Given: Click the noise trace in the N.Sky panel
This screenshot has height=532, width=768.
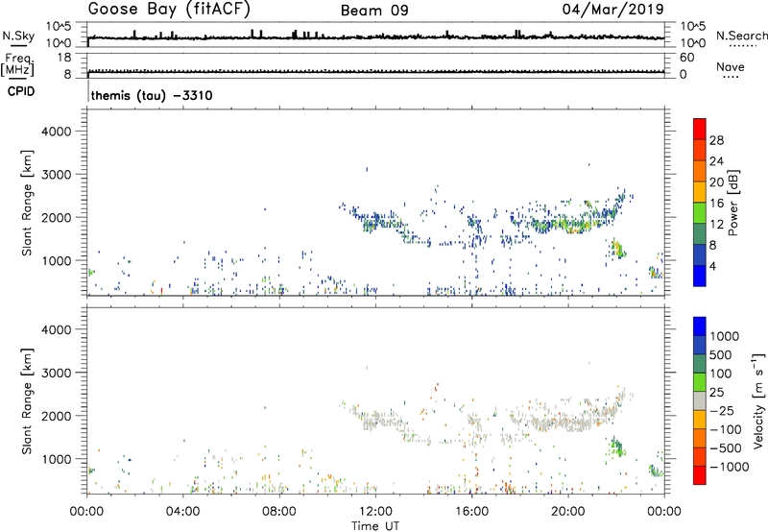Looking at the screenshot, I should [x=375, y=36].
